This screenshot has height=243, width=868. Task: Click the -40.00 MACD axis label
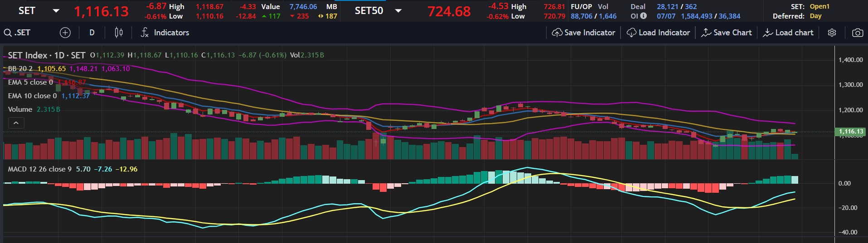click(848, 232)
